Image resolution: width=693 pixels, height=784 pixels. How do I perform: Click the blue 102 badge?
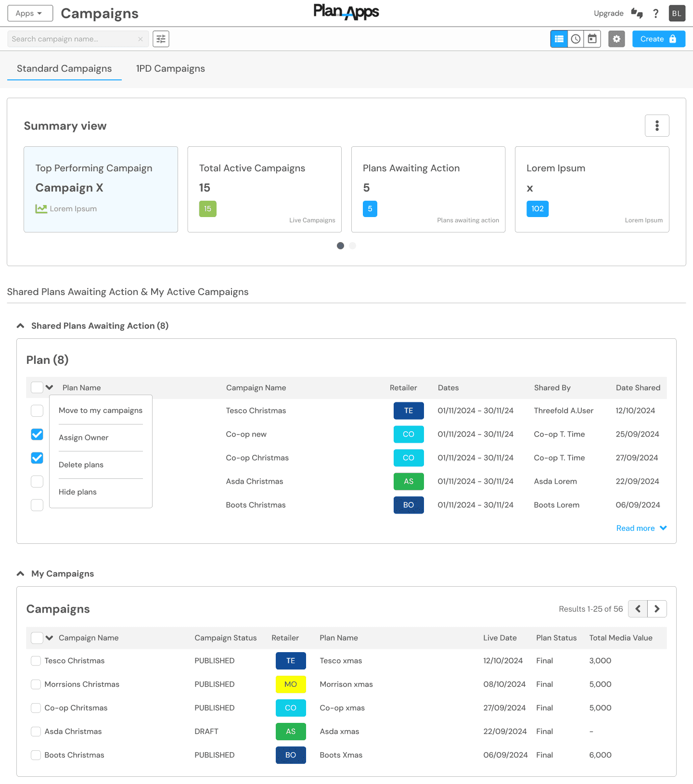coord(538,209)
